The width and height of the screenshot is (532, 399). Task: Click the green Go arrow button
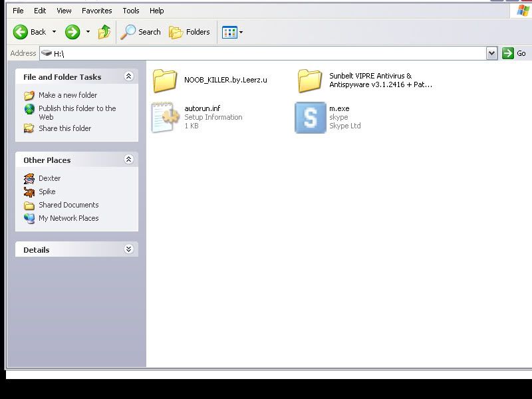click(x=508, y=53)
